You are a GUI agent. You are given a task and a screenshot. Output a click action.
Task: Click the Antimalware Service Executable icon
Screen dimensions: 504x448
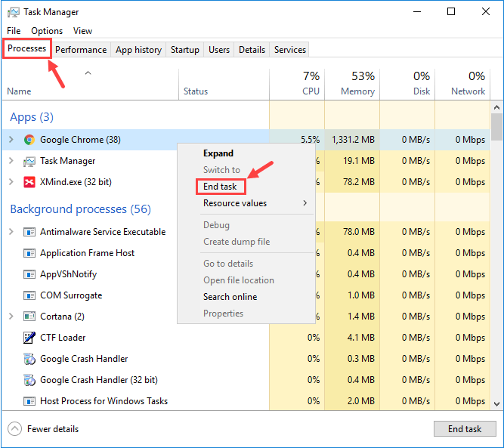[x=29, y=232]
